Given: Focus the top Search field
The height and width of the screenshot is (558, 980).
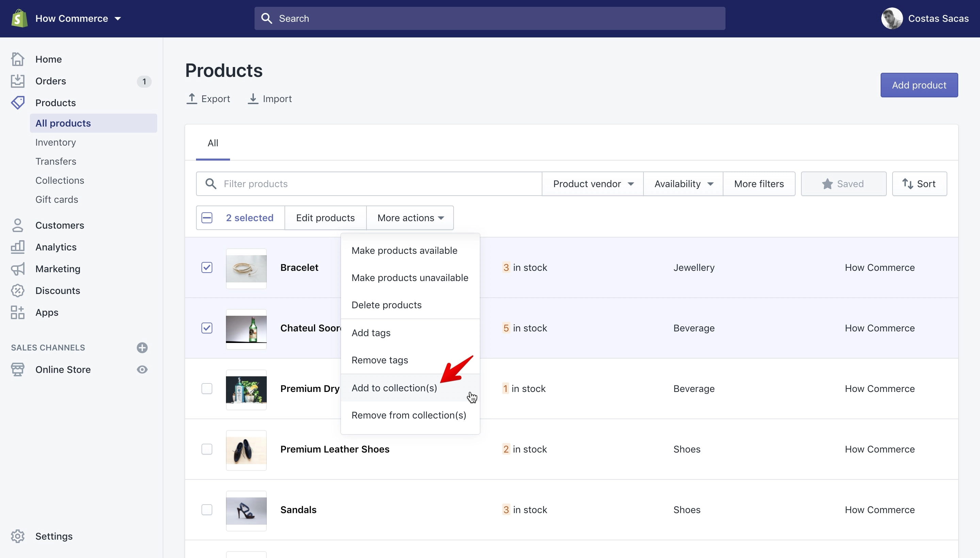Looking at the screenshot, I should [x=489, y=18].
